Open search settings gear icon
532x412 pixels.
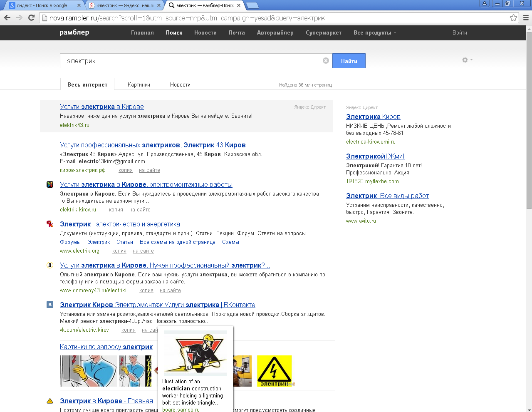tap(465, 60)
